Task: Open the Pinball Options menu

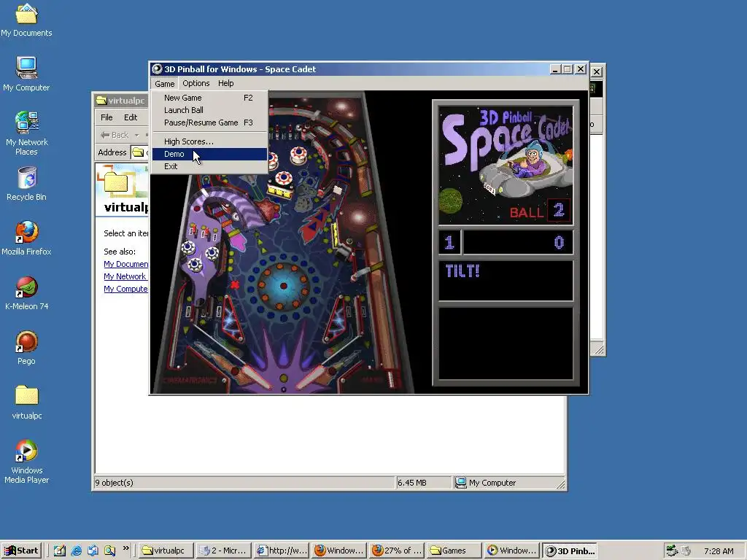Action: pyautogui.click(x=196, y=83)
